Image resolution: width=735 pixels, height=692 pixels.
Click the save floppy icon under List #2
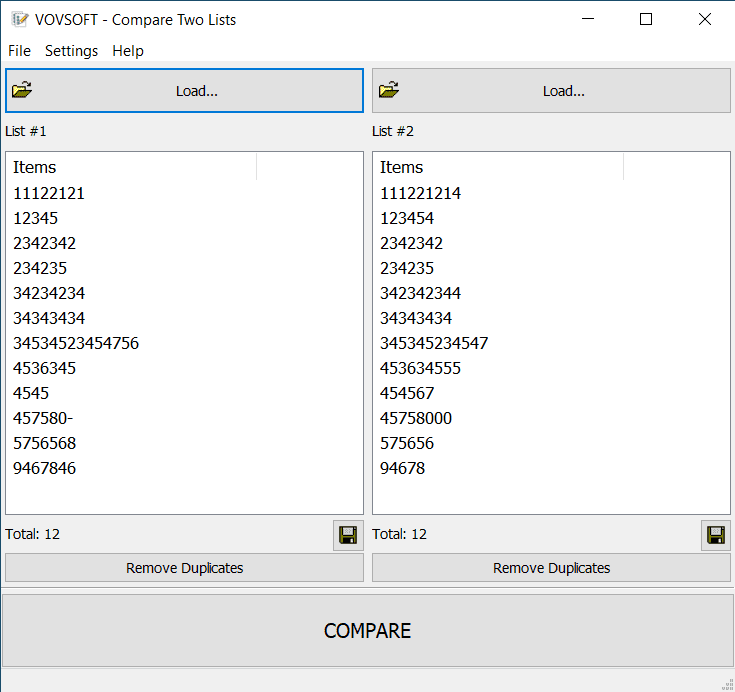(x=716, y=535)
